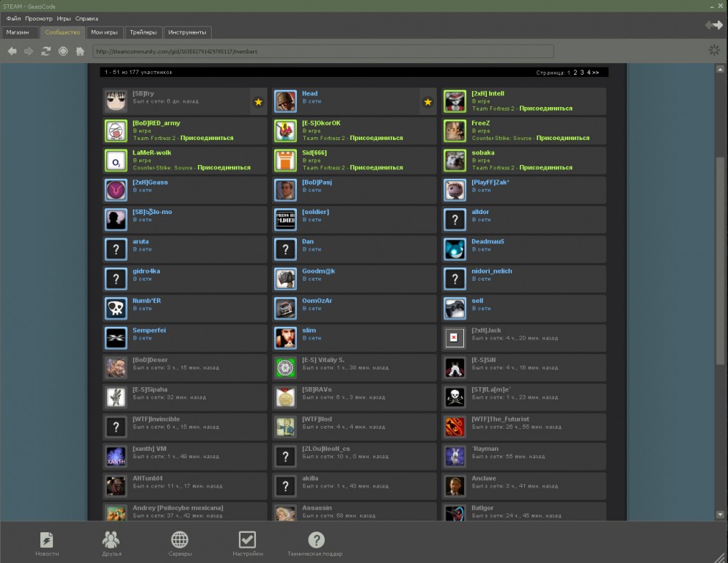Click the avatar of Sid[666]
Viewport: 728px width, 563px height.
point(285,161)
